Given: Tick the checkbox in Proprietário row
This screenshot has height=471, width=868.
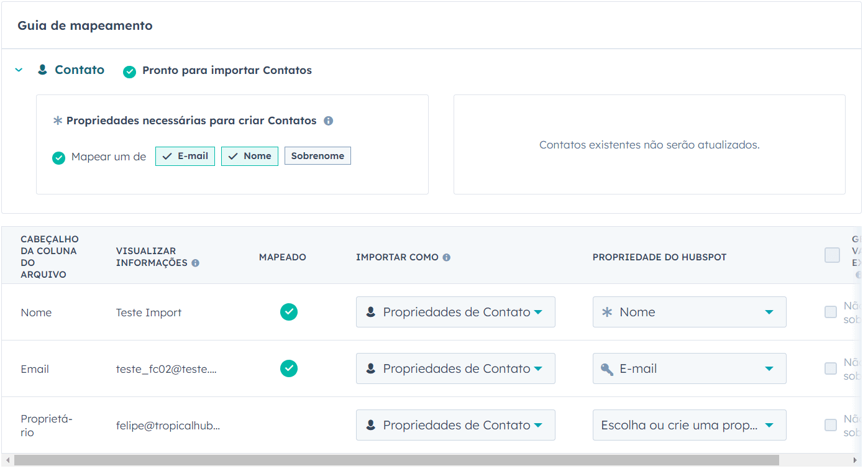Looking at the screenshot, I should 831,425.
